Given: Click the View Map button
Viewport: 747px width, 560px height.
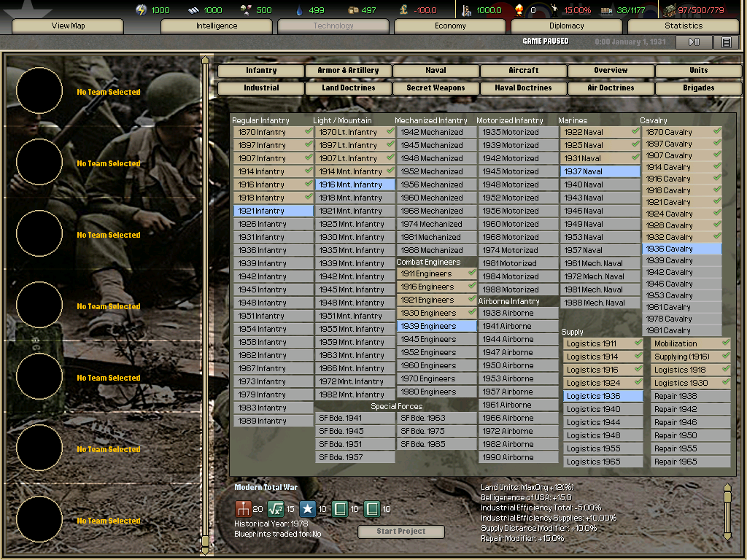Looking at the screenshot, I should tap(67, 26).
